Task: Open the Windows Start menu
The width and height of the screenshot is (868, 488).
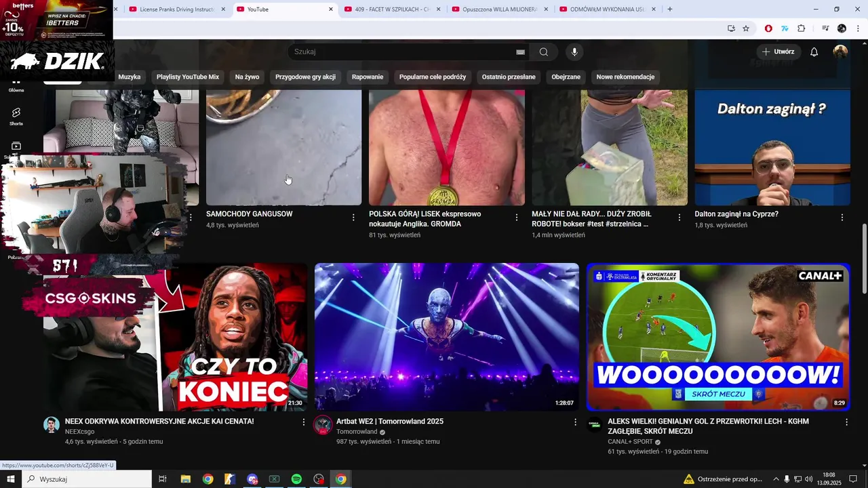Action: tap(11, 479)
